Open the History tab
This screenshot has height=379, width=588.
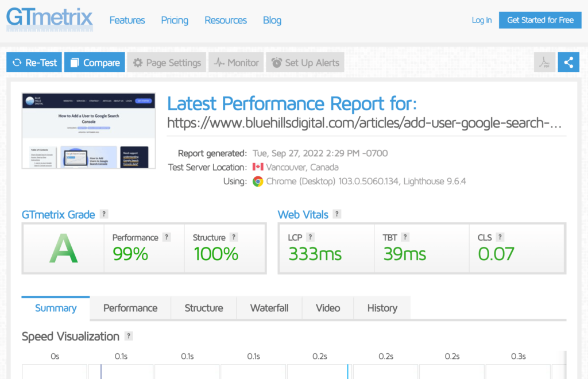click(382, 308)
